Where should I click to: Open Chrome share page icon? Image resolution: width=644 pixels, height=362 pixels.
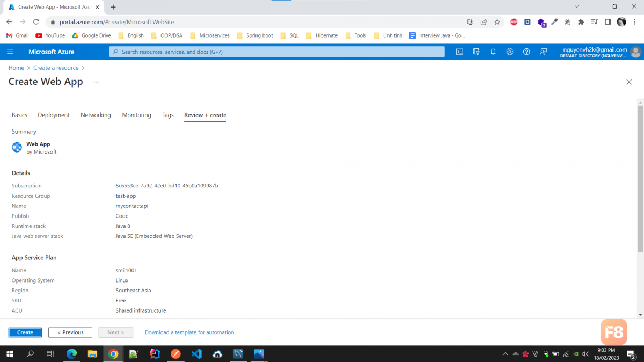pos(484,22)
